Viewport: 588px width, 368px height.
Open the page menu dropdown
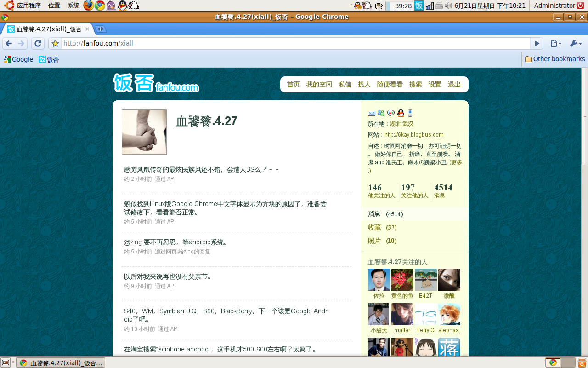pyautogui.click(x=556, y=44)
